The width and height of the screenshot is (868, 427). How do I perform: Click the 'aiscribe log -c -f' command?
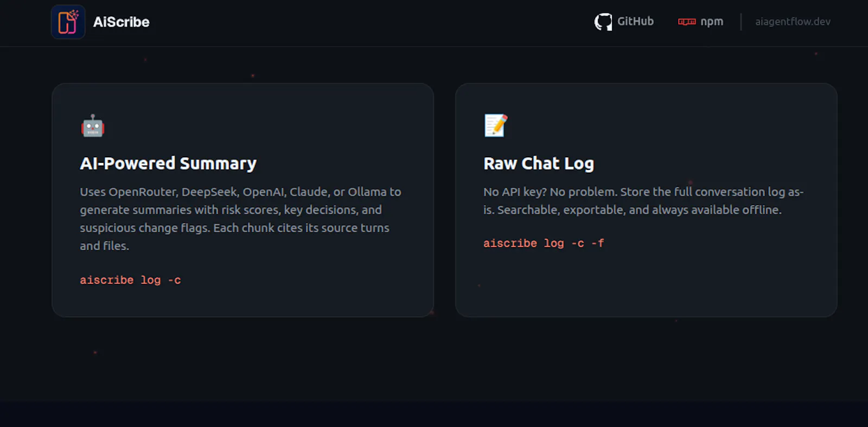pos(544,243)
